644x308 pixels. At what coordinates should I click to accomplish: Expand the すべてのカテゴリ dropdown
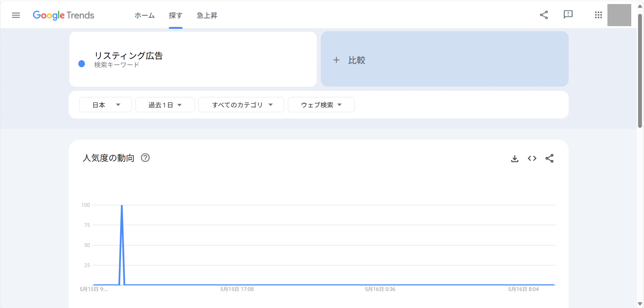[x=241, y=105]
